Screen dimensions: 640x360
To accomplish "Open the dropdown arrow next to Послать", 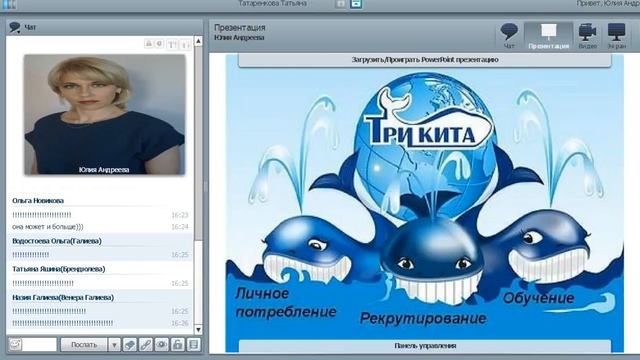I will pyautogui.click(x=114, y=344).
